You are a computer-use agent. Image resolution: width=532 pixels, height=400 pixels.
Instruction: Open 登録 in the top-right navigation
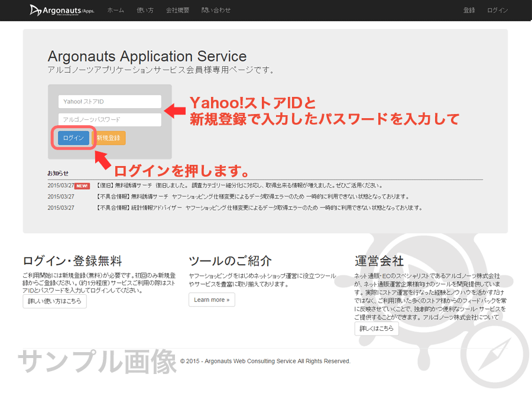[469, 10]
